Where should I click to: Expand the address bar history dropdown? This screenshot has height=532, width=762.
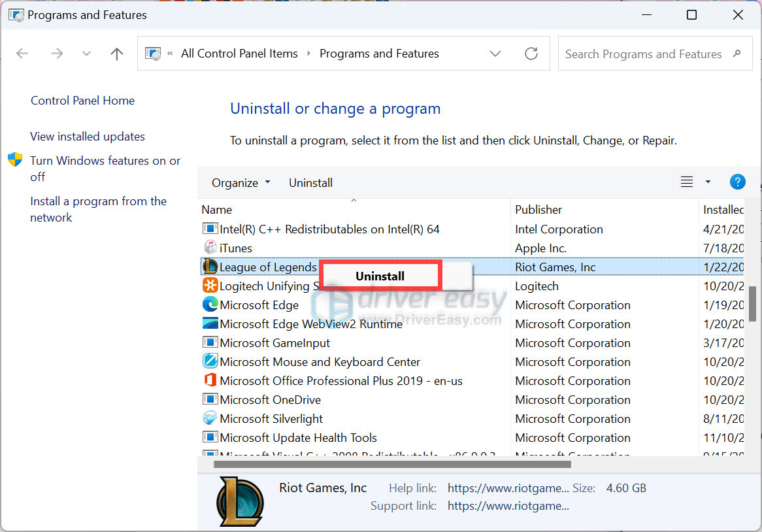[x=495, y=54]
